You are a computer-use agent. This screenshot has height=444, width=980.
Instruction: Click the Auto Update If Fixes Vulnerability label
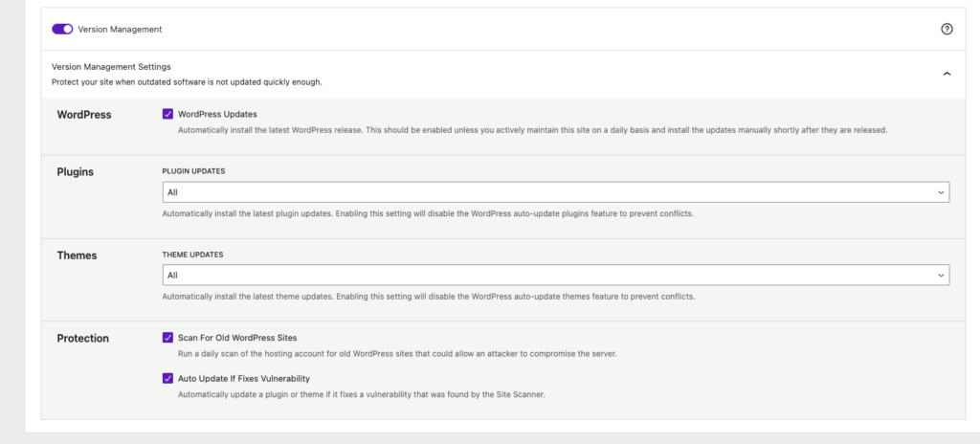pos(243,378)
